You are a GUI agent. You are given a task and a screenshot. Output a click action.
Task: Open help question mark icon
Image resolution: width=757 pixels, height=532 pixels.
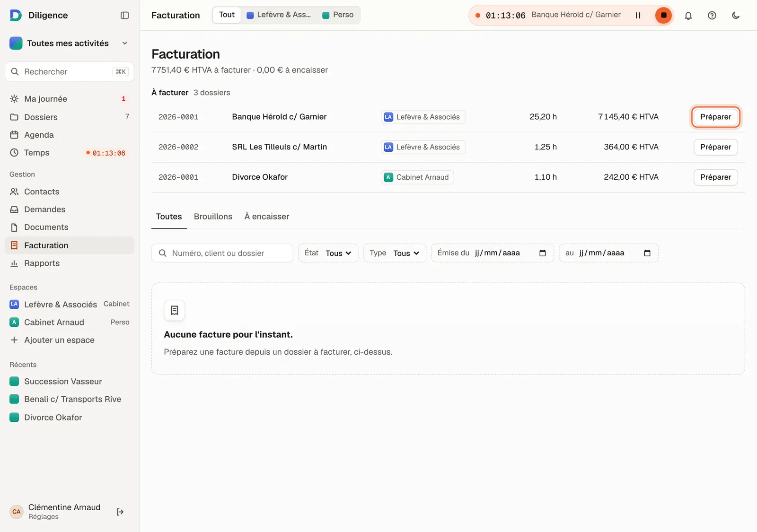[x=712, y=15]
